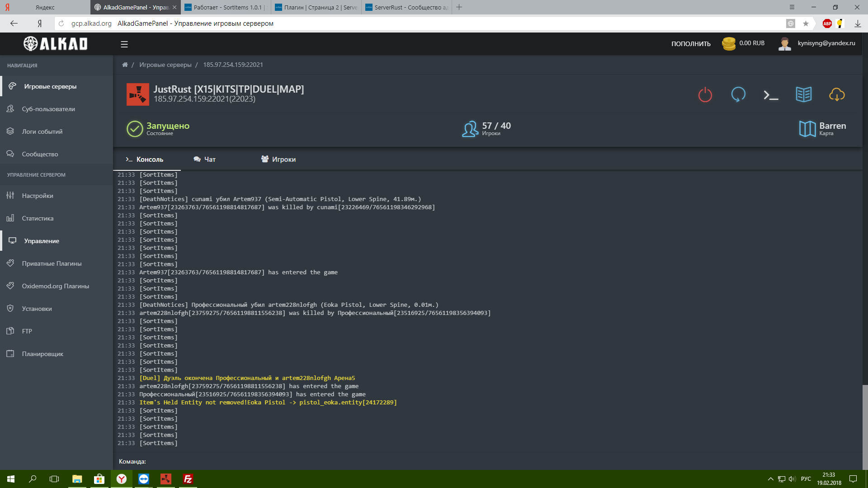Click the gold coins balance icon
The height and width of the screenshot is (488, 868).
coord(728,44)
